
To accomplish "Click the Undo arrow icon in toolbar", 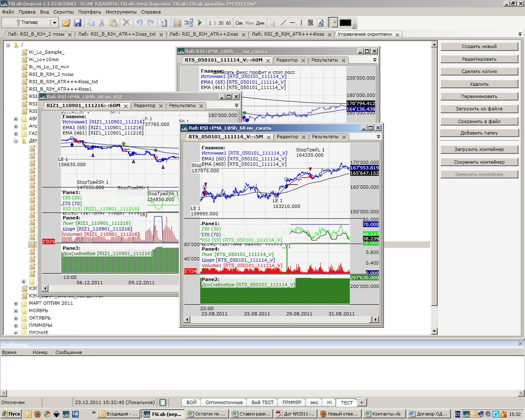I will tap(139, 23).
